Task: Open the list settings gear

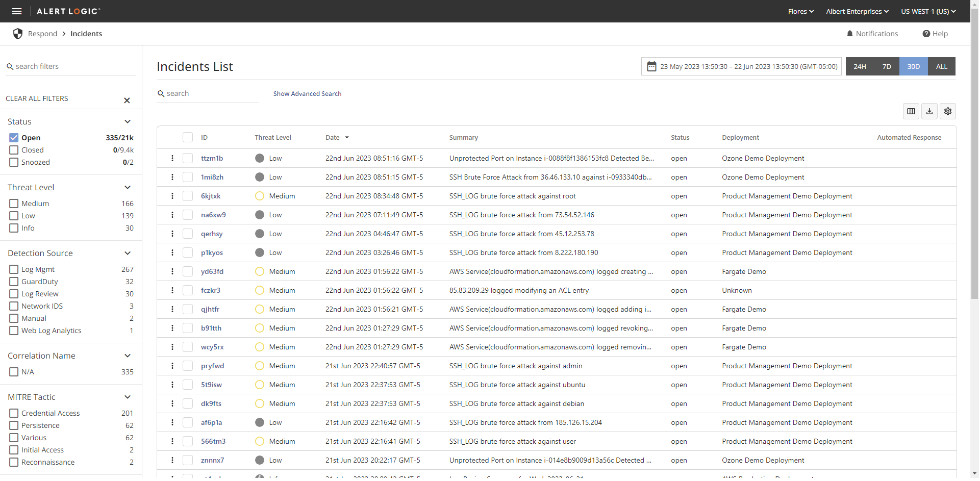Action: (948, 111)
